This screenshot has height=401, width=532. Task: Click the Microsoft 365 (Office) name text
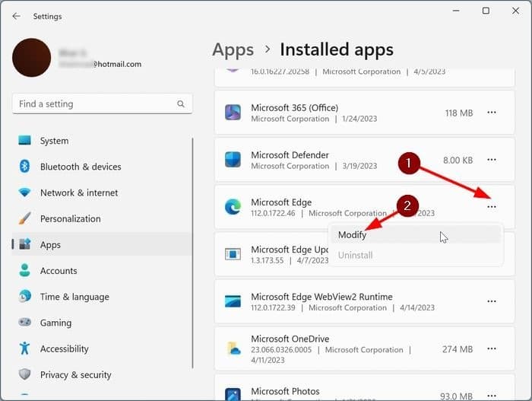pyautogui.click(x=295, y=108)
